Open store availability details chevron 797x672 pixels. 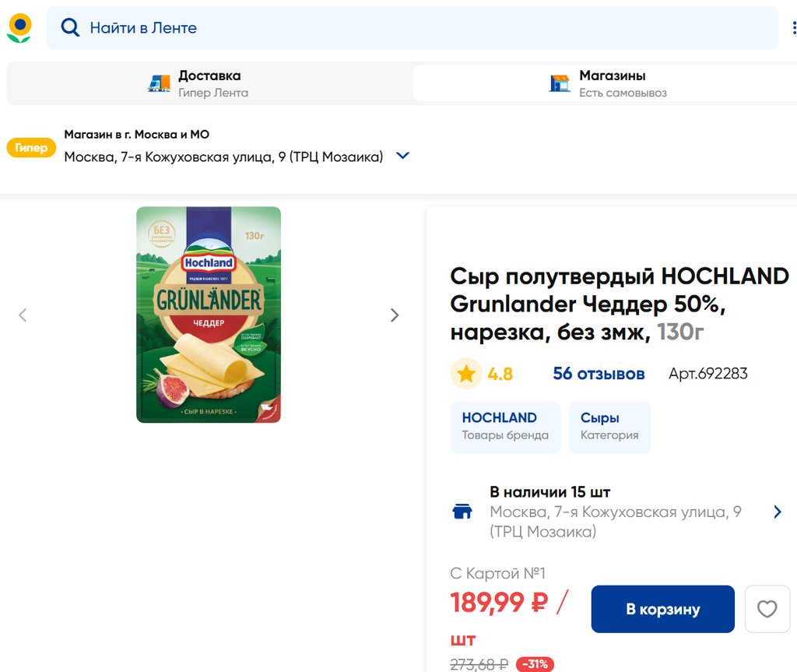(777, 512)
